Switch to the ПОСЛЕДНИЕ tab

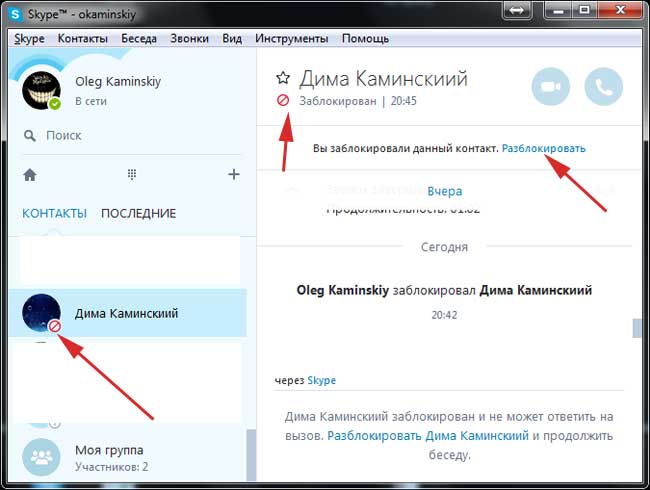pos(138,213)
